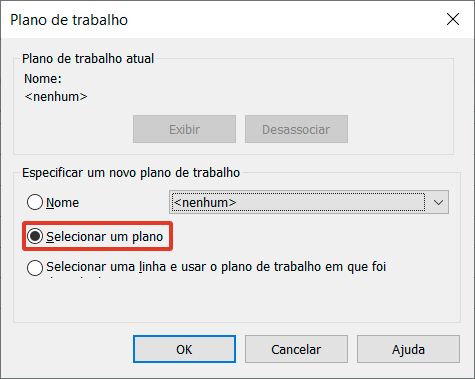Click the empty area below the radio options
The height and width of the screenshot is (379, 475).
[237, 300]
